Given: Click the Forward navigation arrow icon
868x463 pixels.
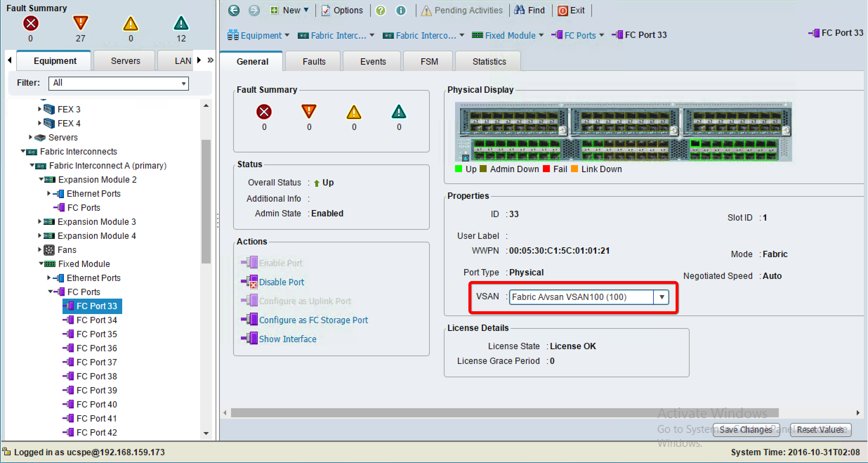Looking at the screenshot, I should tap(254, 10).
